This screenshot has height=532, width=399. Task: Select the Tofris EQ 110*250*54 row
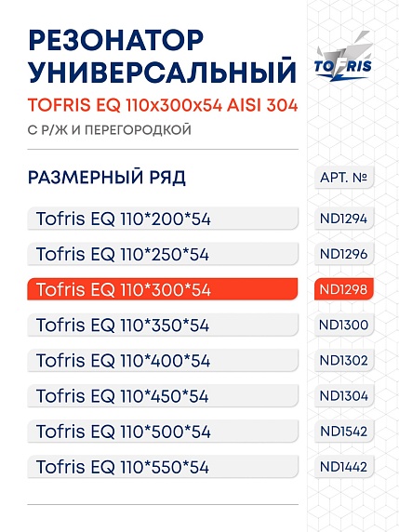point(163,254)
